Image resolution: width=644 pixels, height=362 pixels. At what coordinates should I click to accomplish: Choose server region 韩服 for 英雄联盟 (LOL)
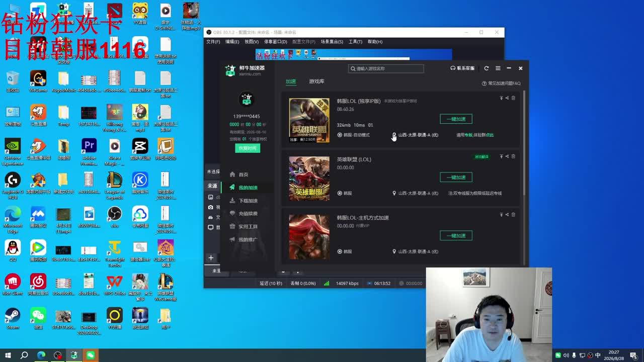click(x=345, y=193)
